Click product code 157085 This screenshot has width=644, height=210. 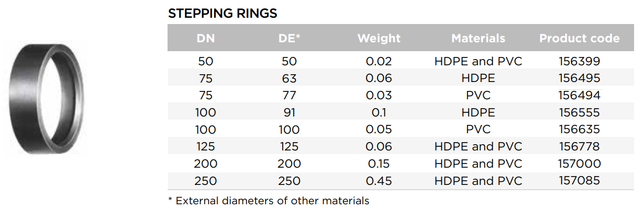tap(579, 181)
